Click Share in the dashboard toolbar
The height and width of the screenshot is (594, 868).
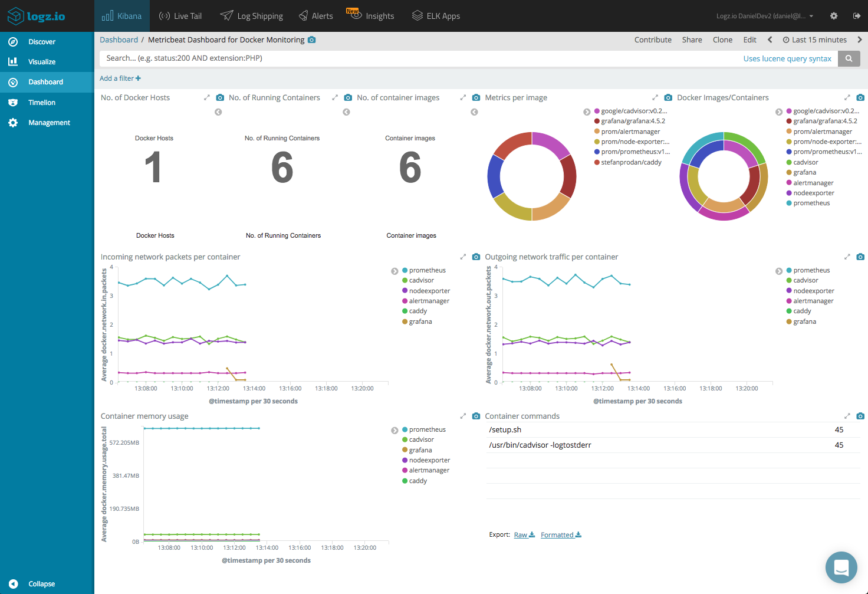click(692, 40)
